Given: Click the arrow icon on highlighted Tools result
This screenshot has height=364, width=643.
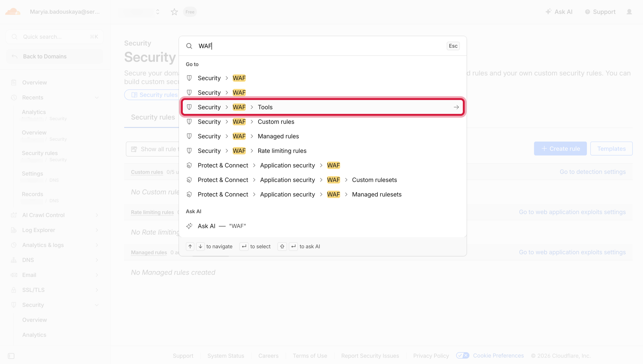Looking at the screenshot, I should point(456,107).
